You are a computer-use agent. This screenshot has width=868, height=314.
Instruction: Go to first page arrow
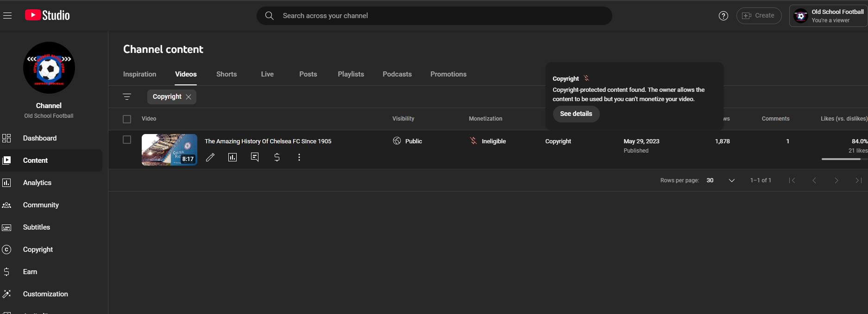(x=792, y=180)
